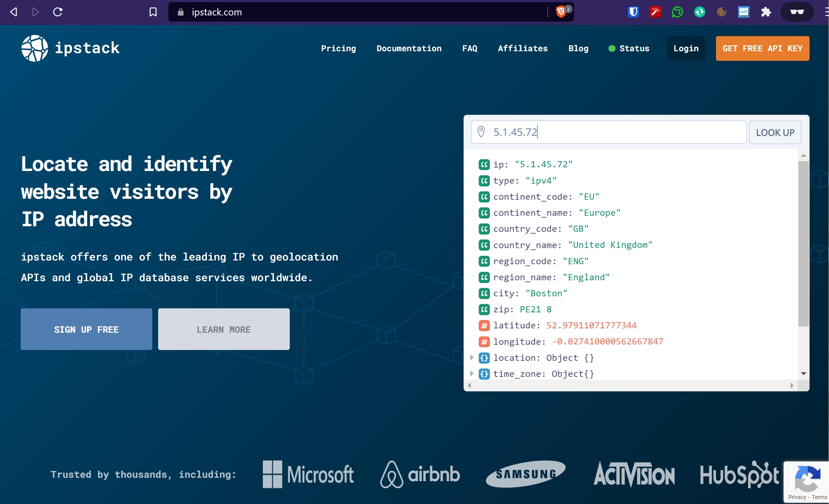
Task: Click SIGN UP FREE button
Action: click(86, 329)
